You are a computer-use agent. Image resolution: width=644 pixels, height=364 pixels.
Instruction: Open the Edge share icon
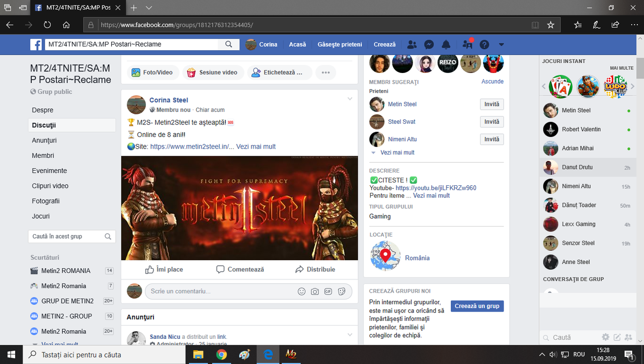pos(615,25)
